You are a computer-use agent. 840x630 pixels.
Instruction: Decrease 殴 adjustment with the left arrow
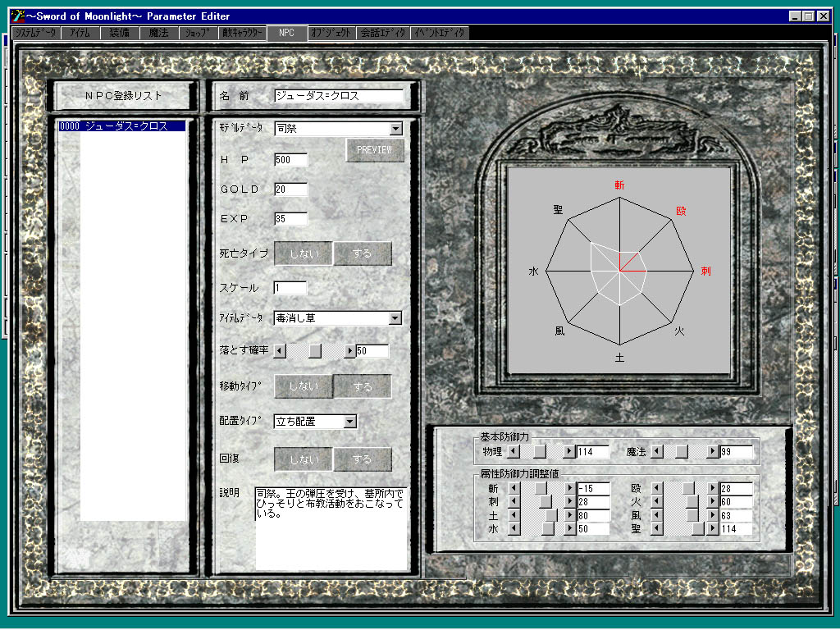tap(657, 489)
